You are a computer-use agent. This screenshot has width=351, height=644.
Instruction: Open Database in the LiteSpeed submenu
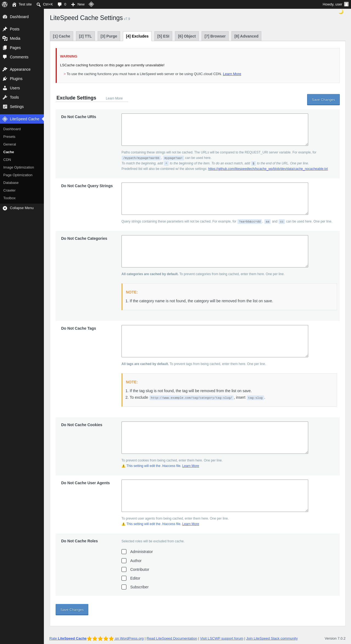coord(11,183)
